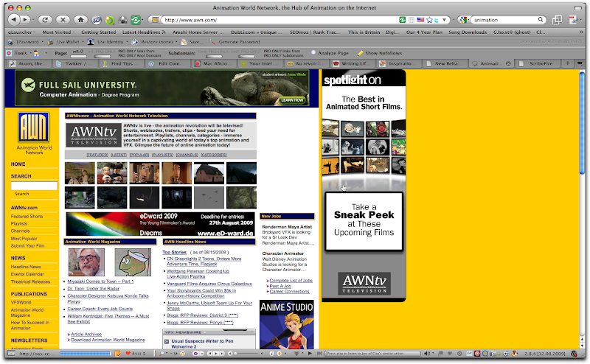Open the Use Identity dropdown
Screen dimensions: 590x364
[127, 42]
